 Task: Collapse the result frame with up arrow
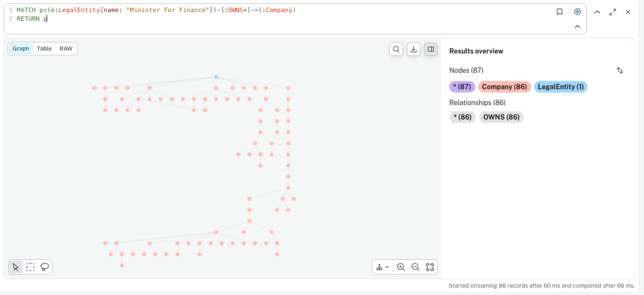597,11
